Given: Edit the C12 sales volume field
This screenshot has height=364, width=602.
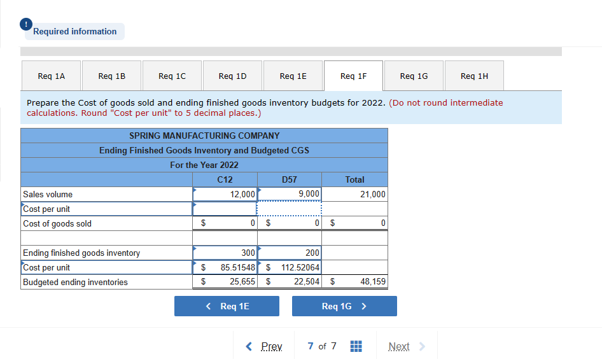Looking at the screenshot, I should click(x=225, y=194).
